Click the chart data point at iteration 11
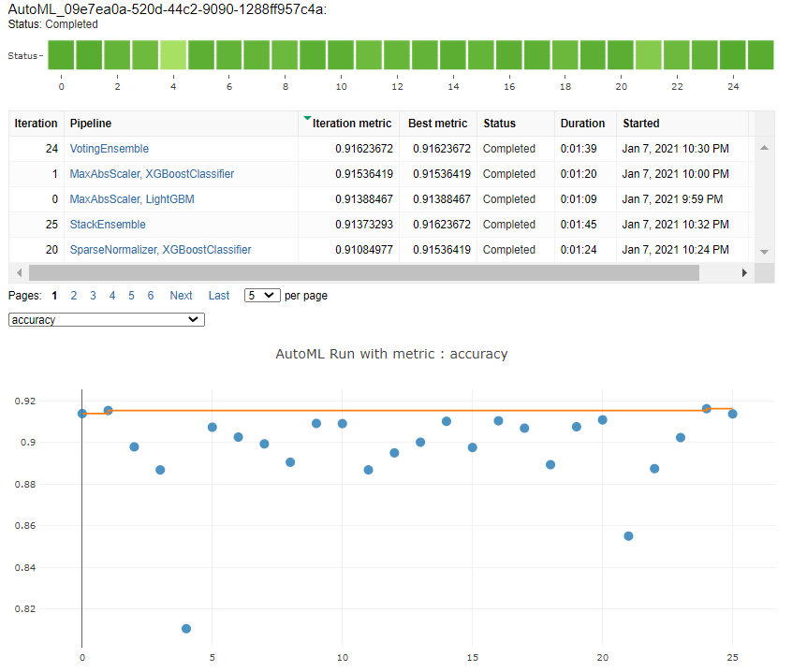Viewport: 792px width, 672px height. (368, 470)
